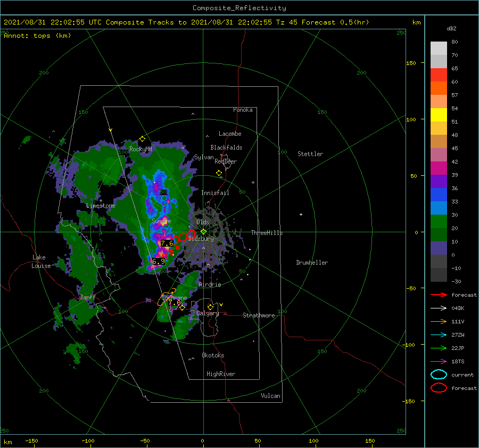The height and width of the screenshot is (448, 479).
Task: Click the 18TS legend label
Action: pos(458,361)
